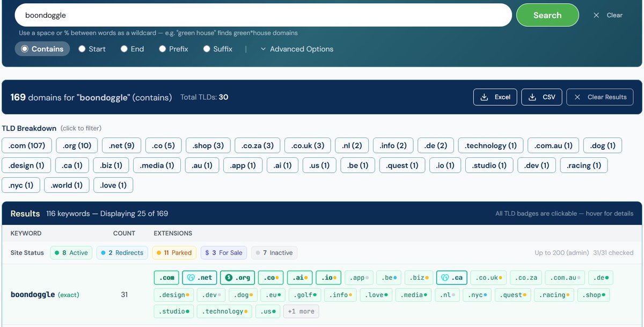Filter by .org (10) TLD
Viewport: 644px width, 327px height.
click(77, 146)
